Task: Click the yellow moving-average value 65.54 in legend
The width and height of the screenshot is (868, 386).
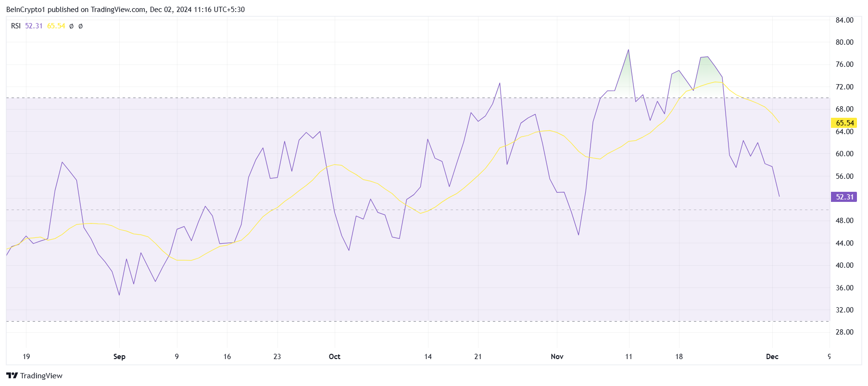Action: [x=56, y=26]
